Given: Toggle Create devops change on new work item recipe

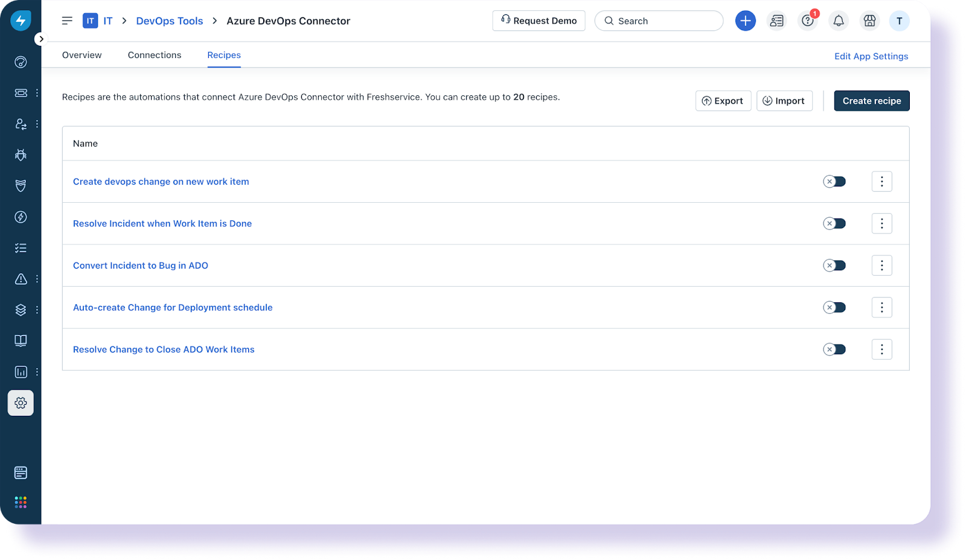Looking at the screenshot, I should tap(834, 182).
